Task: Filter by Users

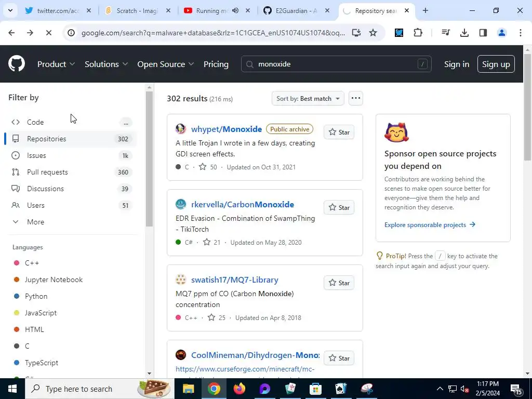Action: [x=71, y=205]
